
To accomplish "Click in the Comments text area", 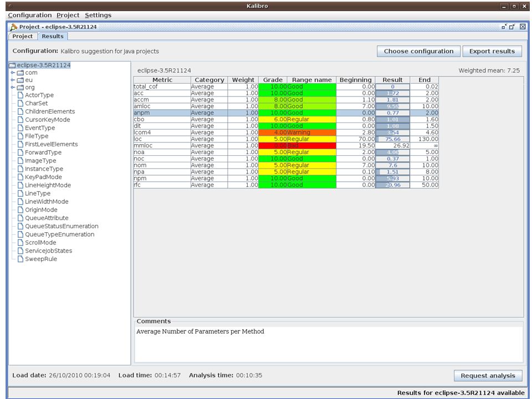I will 329,344.
